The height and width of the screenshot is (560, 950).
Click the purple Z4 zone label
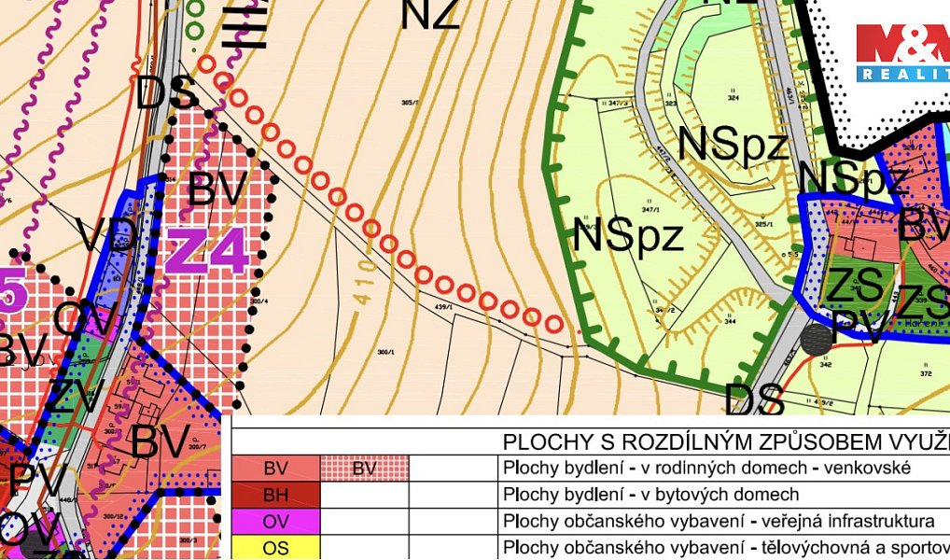(207, 251)
